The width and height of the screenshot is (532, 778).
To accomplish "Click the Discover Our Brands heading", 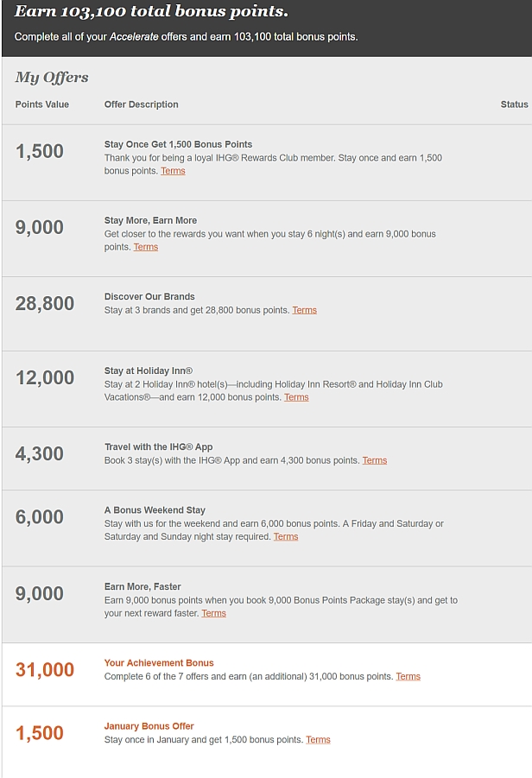I will [149, 297].
